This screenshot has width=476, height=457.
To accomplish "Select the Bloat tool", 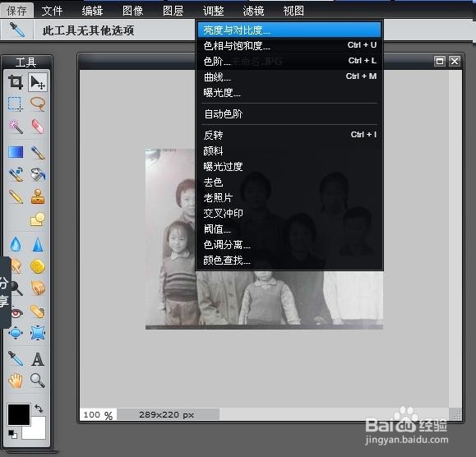I will [x=16, y=333].
